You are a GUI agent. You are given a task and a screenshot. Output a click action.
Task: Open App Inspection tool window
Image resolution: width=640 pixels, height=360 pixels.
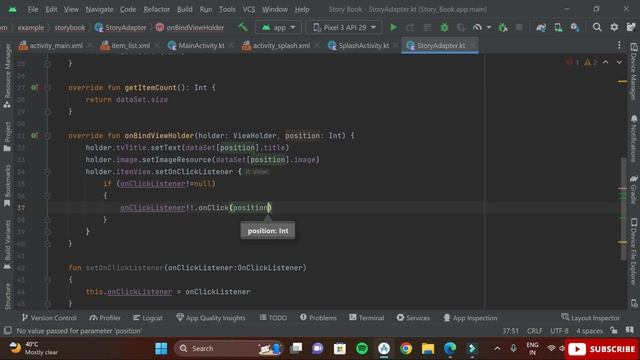click(x=470, y=318)
